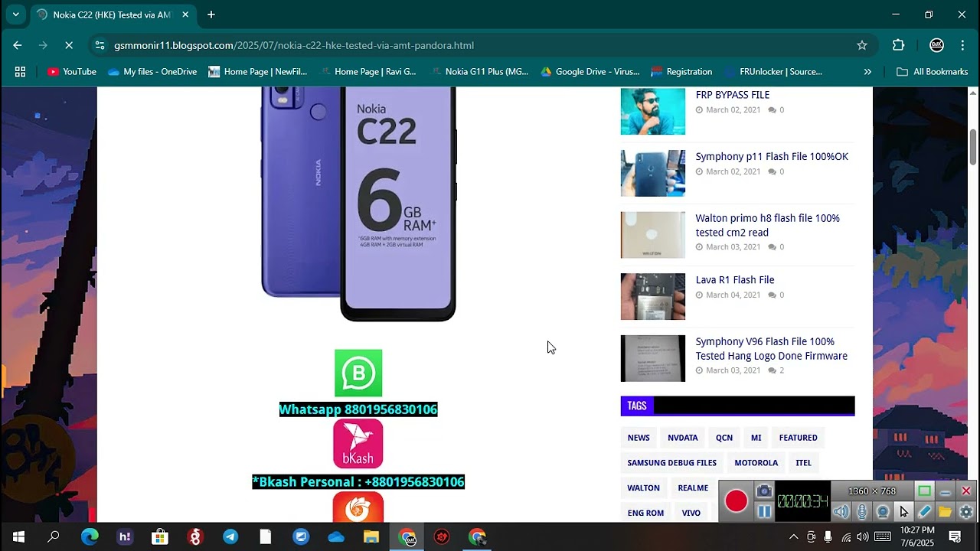980x551 pixels.
Task: Bookmark this page with star icon
Action: 862,45
